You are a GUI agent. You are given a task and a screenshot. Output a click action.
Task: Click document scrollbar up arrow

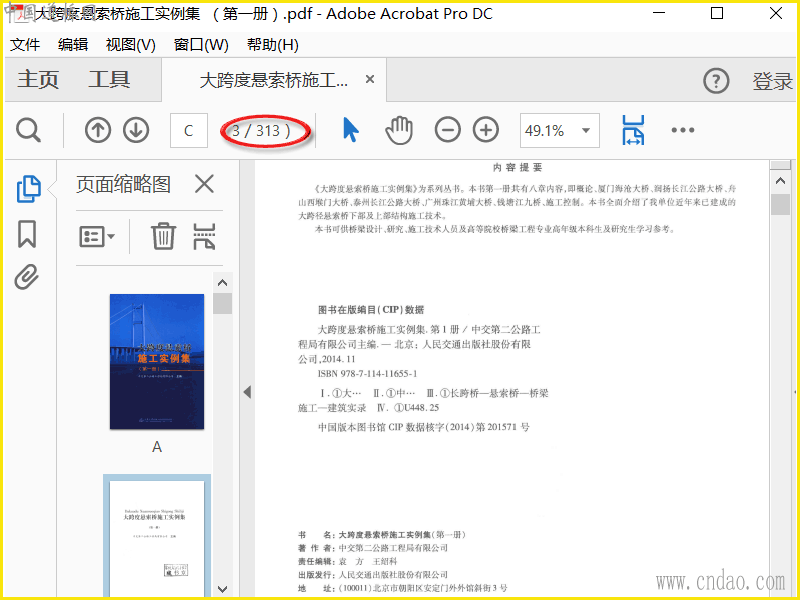pyautogui.click(x=780, y=181)
